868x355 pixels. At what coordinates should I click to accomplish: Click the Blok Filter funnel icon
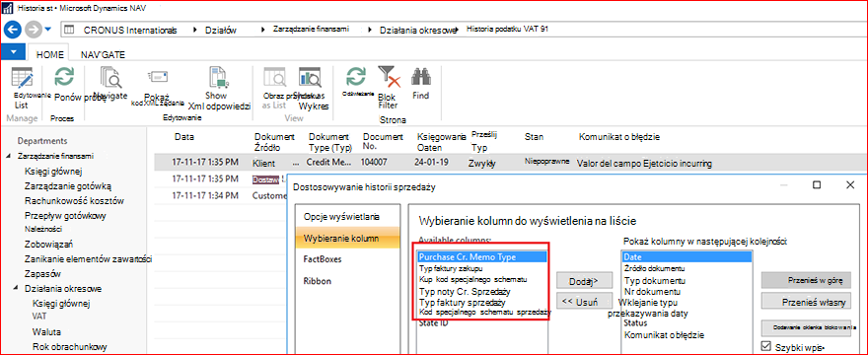389,77
